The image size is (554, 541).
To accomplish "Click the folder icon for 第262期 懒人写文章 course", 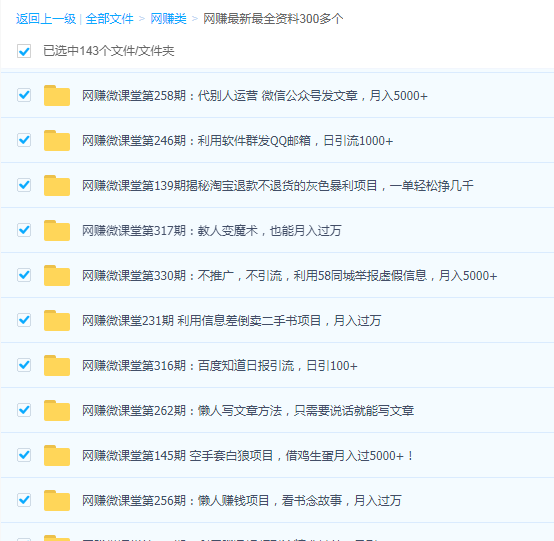I will click(x=57, y=410).
